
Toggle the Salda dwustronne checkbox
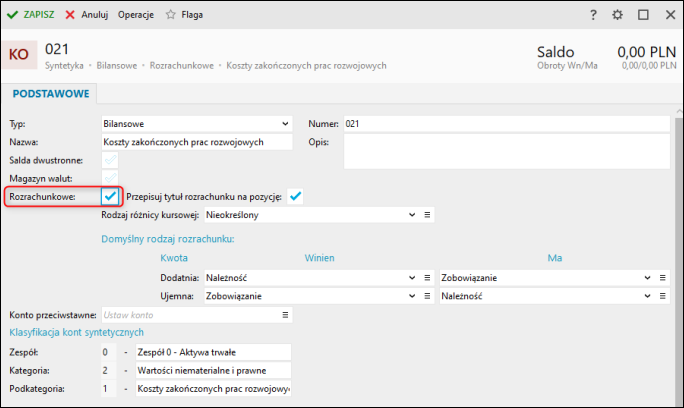[110, 160]
